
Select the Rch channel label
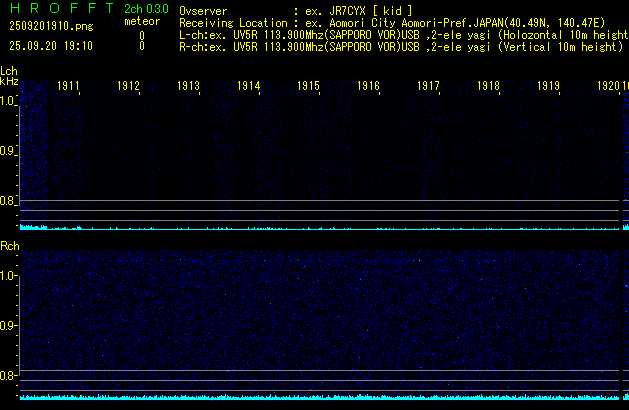[x=9, y=246]
